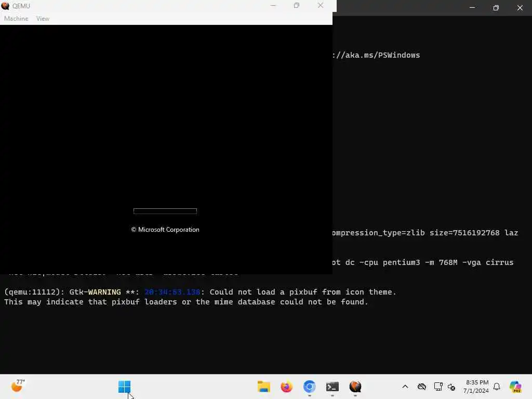Click the Microsoft Corporation copyright text
This screenshot has width=532, height=399.
(x=165, y=230)
